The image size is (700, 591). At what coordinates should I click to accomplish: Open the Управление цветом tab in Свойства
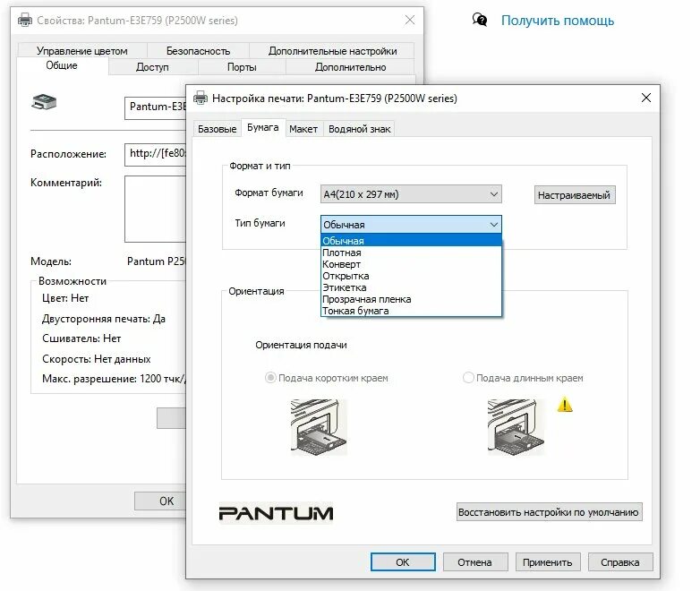pos(82,51)
